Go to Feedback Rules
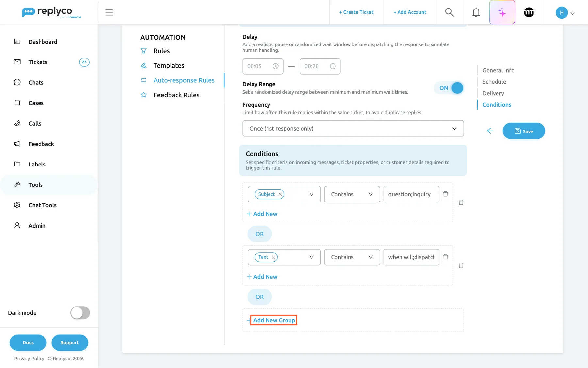 [176, 95]
